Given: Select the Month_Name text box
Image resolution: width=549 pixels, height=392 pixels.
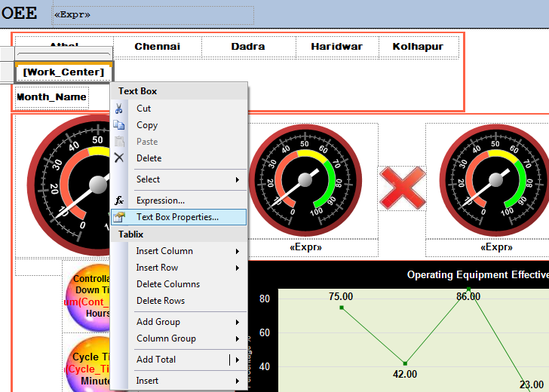Looking at the screenshot, I should pyautogui.click(x=52, y=97).
